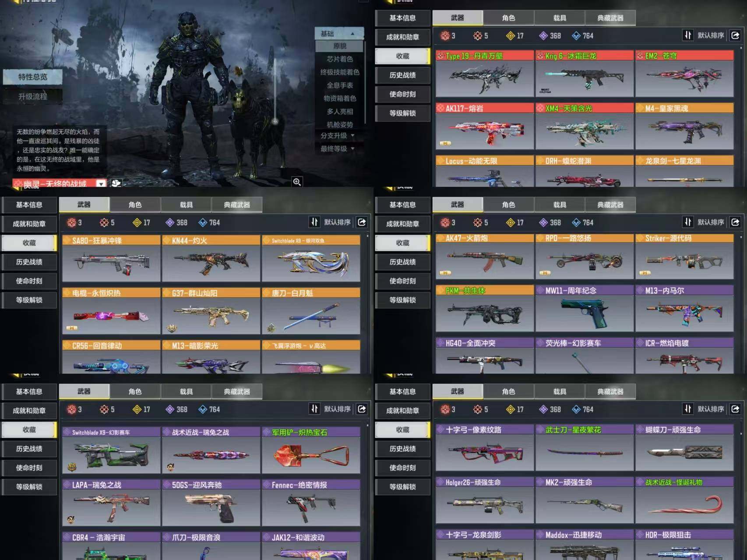
Task: Select the 原貌 option
Action: tap(340, 46)
